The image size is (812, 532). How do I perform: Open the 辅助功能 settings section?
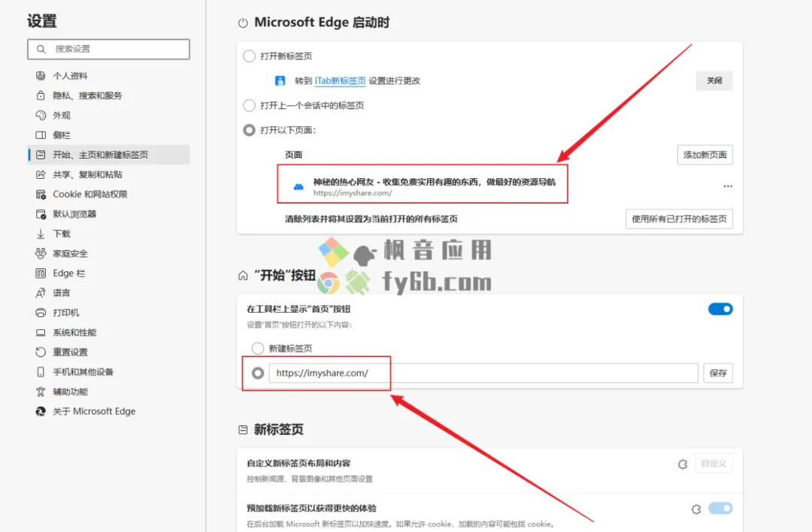tap(109, 391)
